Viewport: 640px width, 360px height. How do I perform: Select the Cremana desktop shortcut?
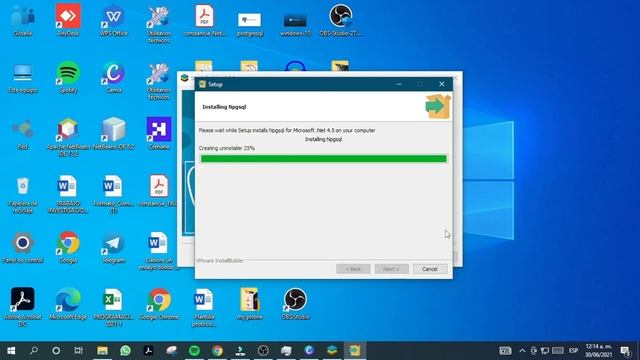pyautogui.click(x=159, y=134)
